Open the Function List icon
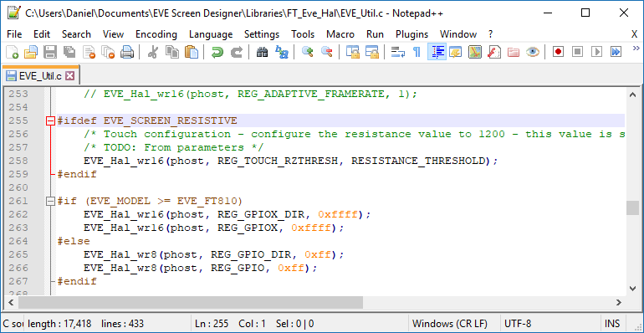Image resolution: width=644 pixels, height=333 pixels. (x=493, y=52)
